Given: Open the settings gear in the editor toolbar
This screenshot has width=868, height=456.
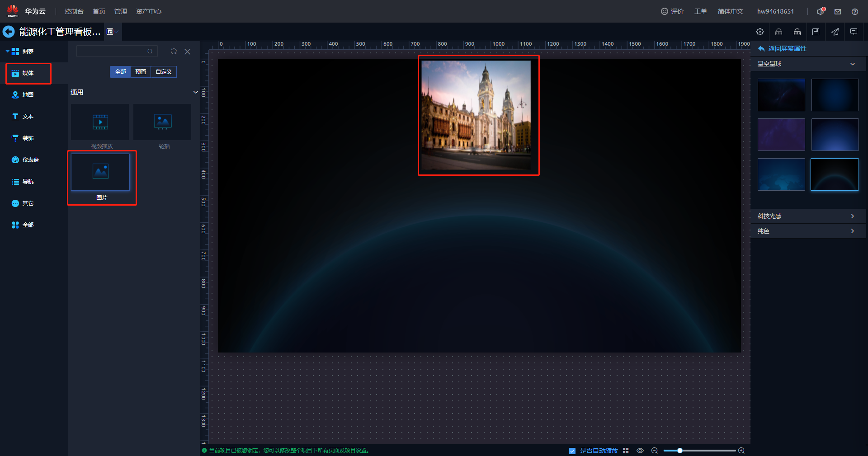Looking at the screenshot, I should pos(760,32).
